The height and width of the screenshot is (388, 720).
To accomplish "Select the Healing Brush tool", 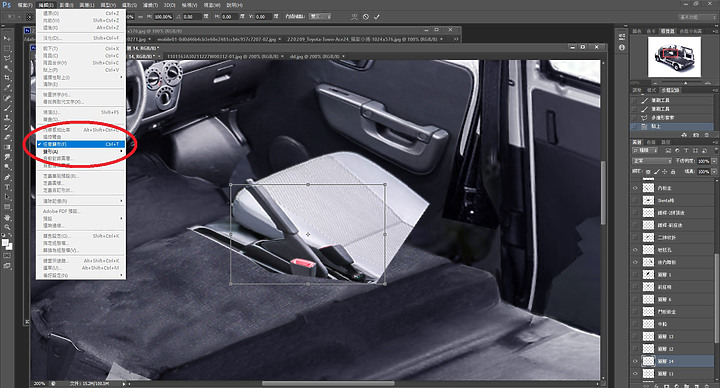I will coord(7,98).
